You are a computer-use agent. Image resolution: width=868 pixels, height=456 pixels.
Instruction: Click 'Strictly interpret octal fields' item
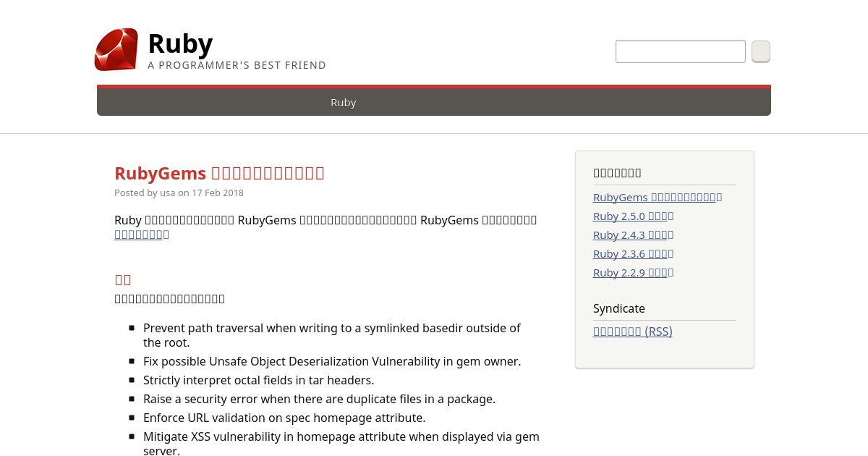pyautogui.click(x=258, y=380)
